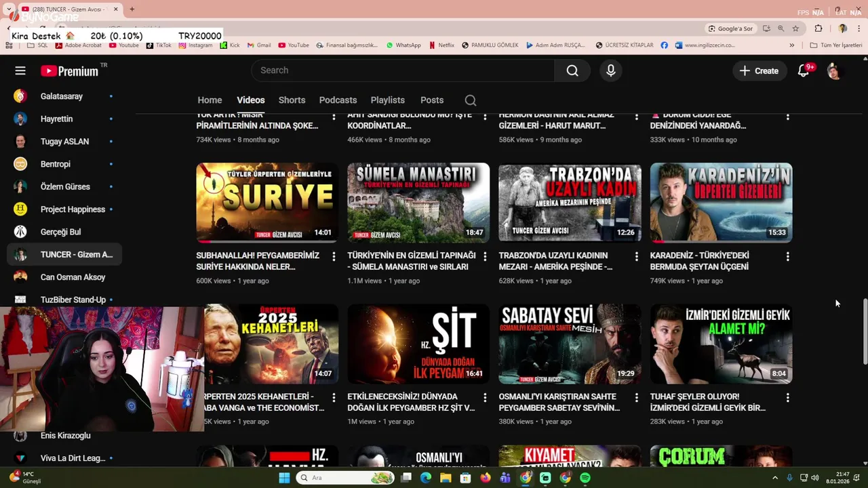
Task: Search within channel using magnifier icon
Action: [x=471, y=100]
